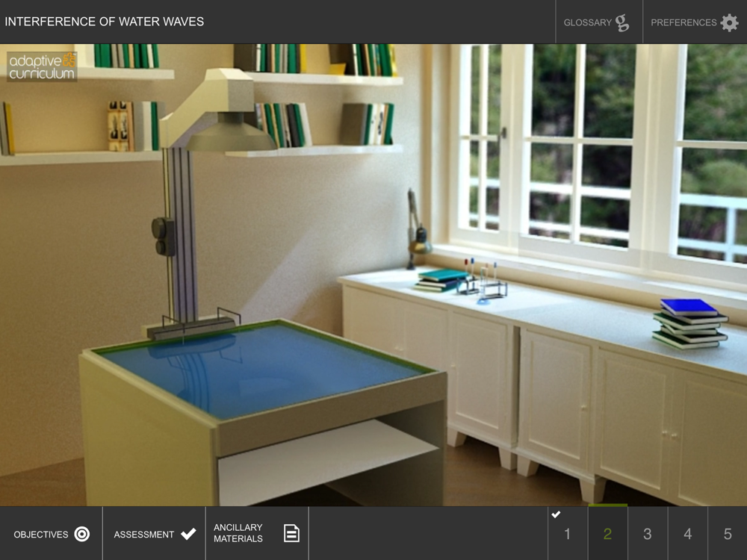Jump to page 3

pos(648,534)
